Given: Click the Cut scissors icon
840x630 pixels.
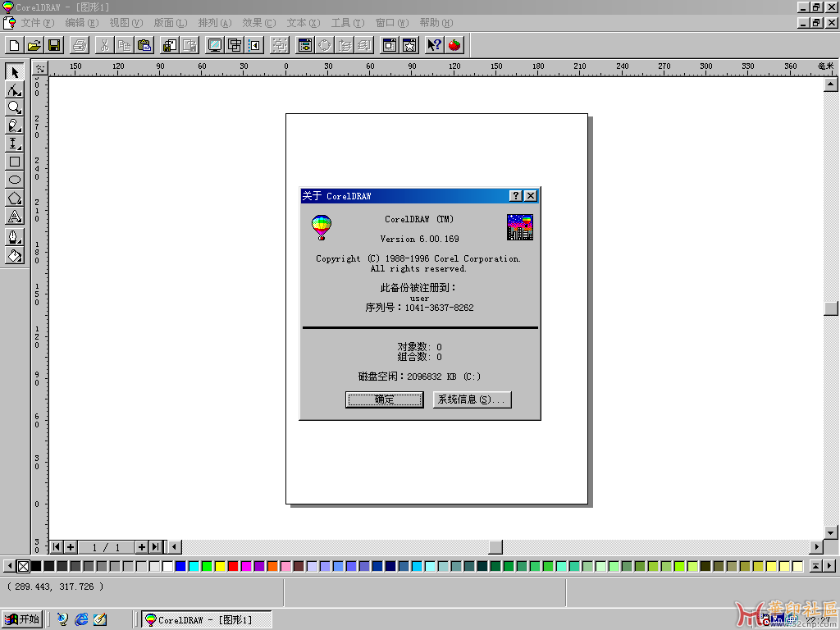Looking at the screenshot, I should [104, 46].
